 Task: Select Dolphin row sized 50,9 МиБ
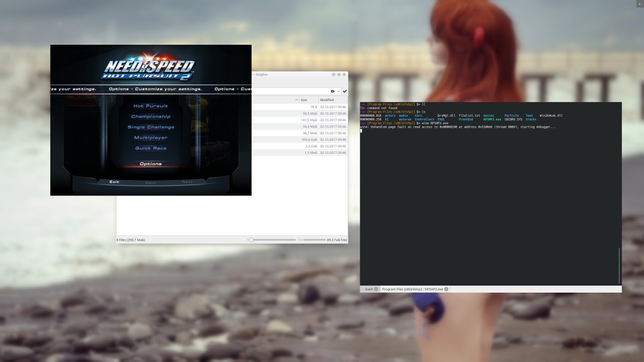click(x=299, y=114)
